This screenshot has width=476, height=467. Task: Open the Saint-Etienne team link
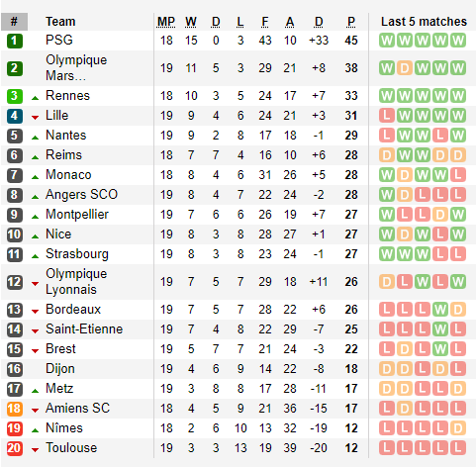click(x=84, y=329)
